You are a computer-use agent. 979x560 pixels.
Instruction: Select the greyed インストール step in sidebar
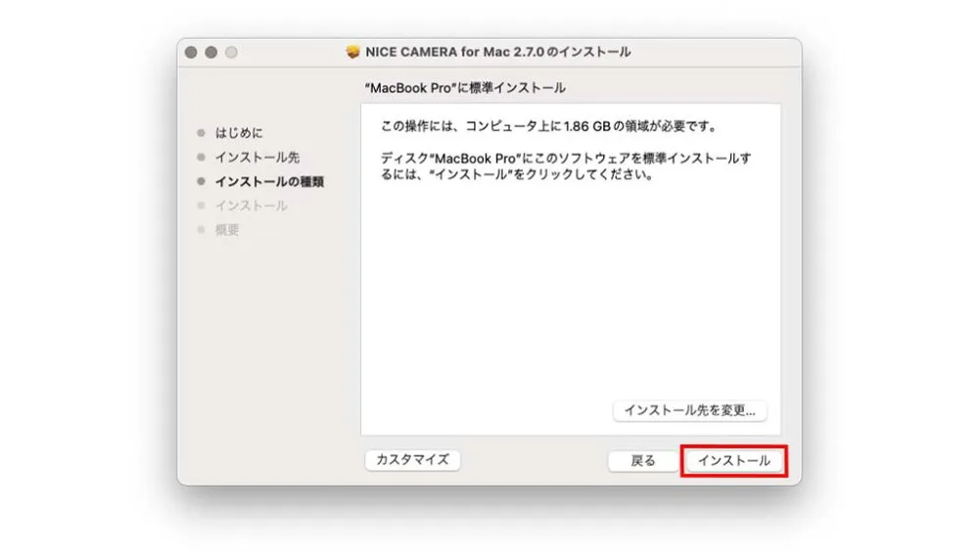251,206
